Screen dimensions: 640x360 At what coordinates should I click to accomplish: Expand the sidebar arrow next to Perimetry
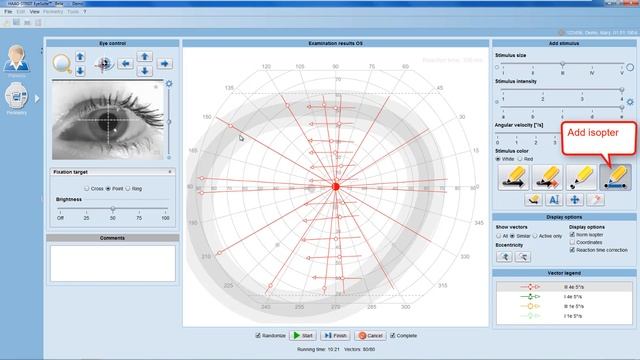37,98
